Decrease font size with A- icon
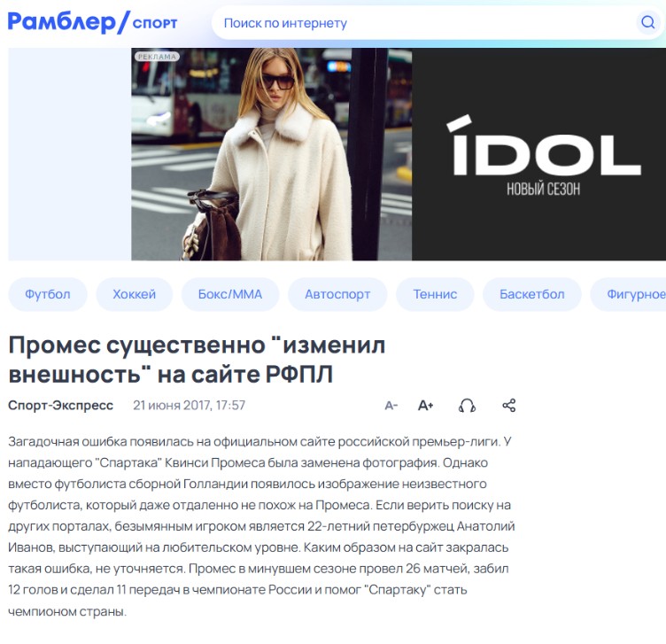Screen dimensions: 666x644 pyautogui.click(x=391, y=406)
